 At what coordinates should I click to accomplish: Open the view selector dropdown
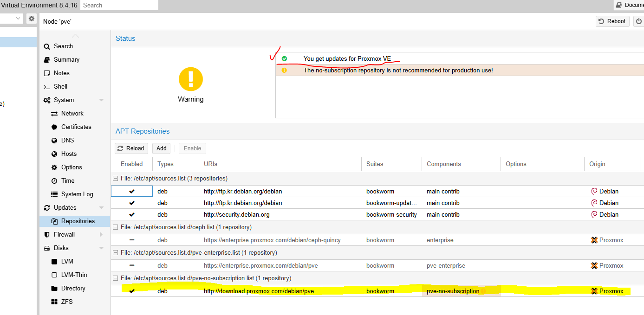coord(18,19)
